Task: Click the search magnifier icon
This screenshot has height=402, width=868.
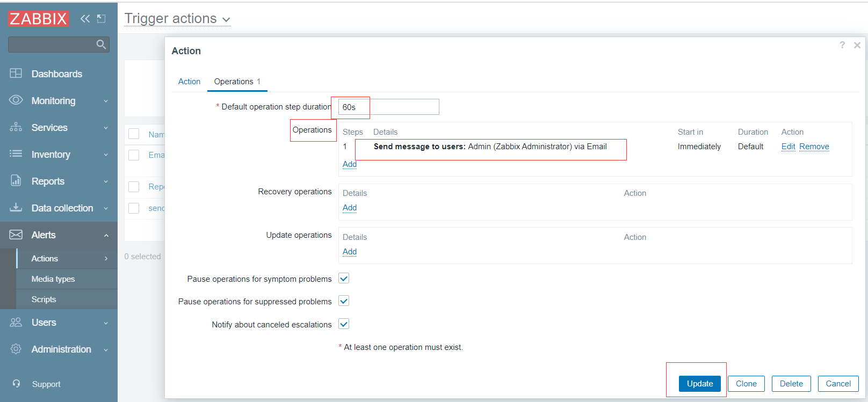Action: pyautogui.click(x=101, y=45)
